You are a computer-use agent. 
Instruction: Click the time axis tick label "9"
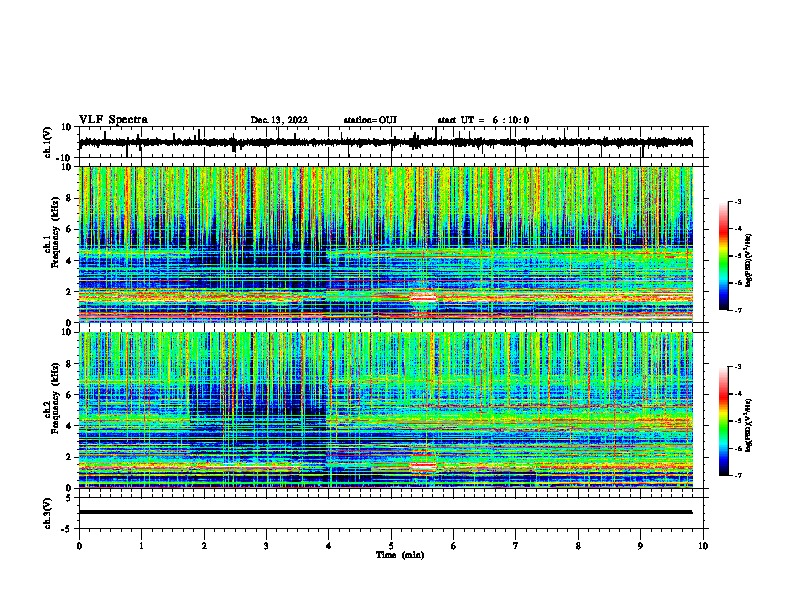point(640,546)
